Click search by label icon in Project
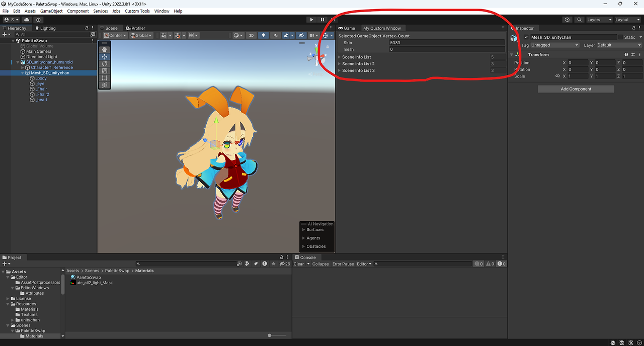644x346 pixels. click(x=256, y=264)
